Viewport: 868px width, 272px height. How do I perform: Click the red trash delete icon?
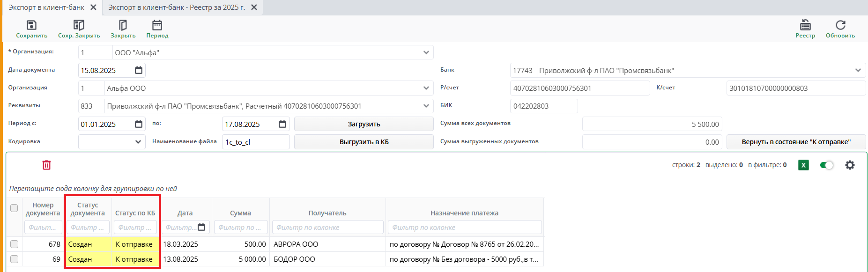(47, 165)
